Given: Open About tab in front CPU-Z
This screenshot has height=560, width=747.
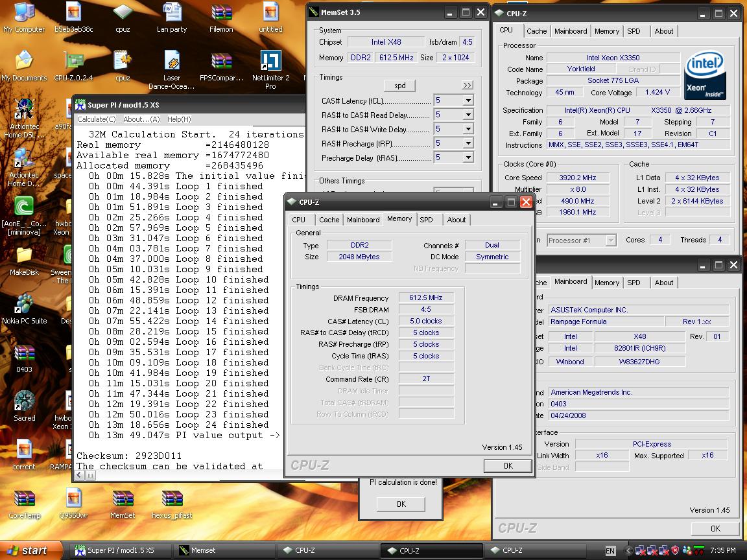Looking at the screenshot, I should [456, 220].
